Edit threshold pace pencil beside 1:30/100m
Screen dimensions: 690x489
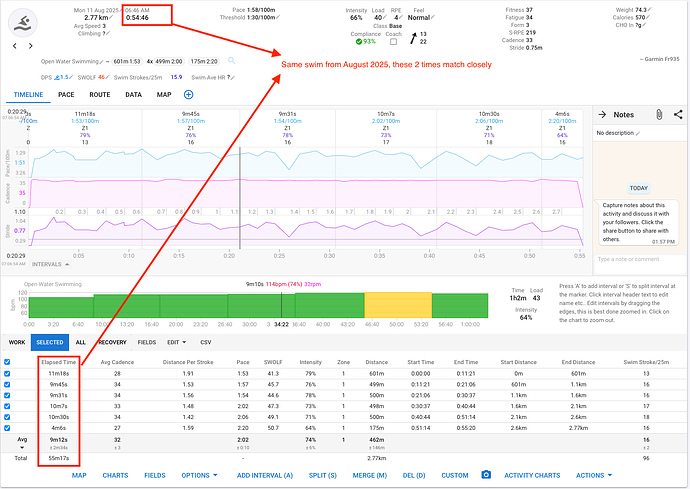(x=278, y=18)
